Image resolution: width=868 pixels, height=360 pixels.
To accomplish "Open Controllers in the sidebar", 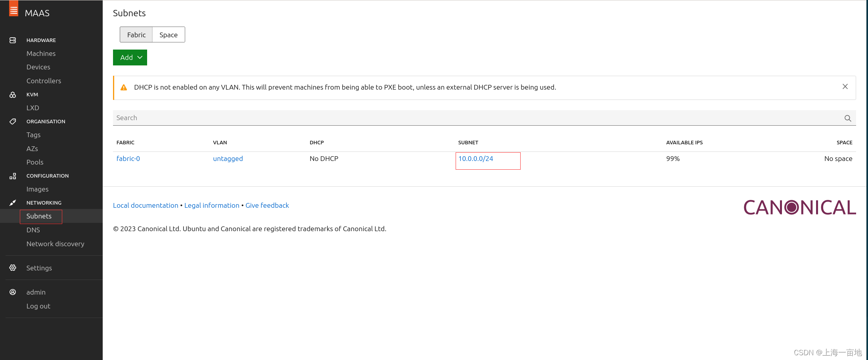I will coord(44,81).
